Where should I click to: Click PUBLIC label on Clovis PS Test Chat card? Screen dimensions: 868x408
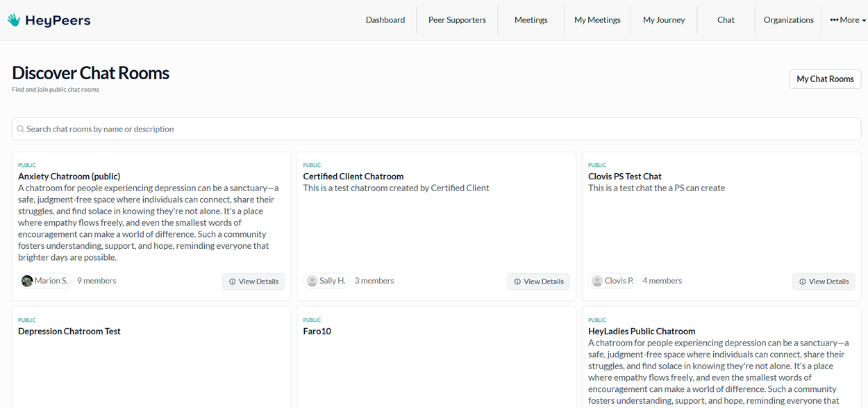point(597,165)
